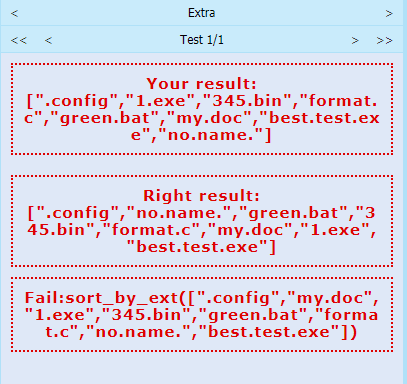Image resolution: width=407 pixels, height=384 pixels.
Task: Step back one test with single-left arrow
Action: click(x=48, y=41)
